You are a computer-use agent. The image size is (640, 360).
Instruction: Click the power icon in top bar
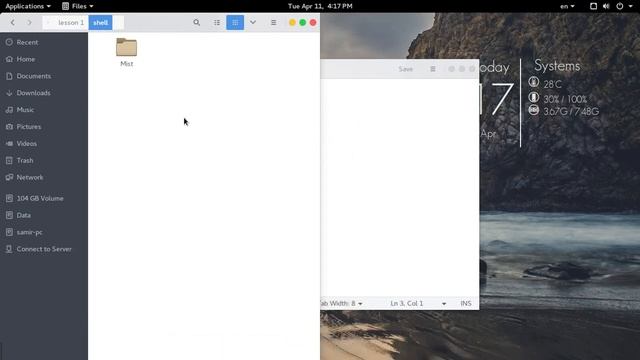pyautogui.click(x=620, y=6)
